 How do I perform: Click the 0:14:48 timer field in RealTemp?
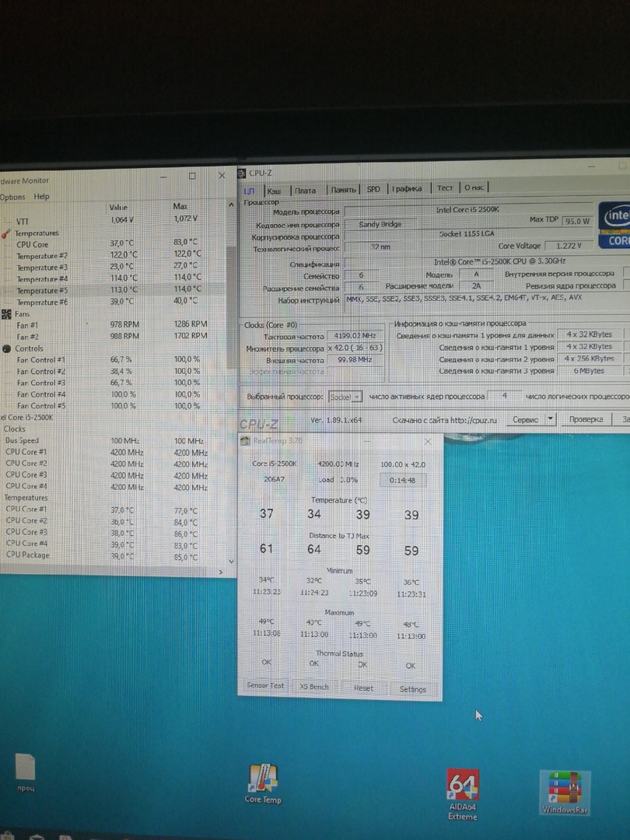tap(403, 481)
